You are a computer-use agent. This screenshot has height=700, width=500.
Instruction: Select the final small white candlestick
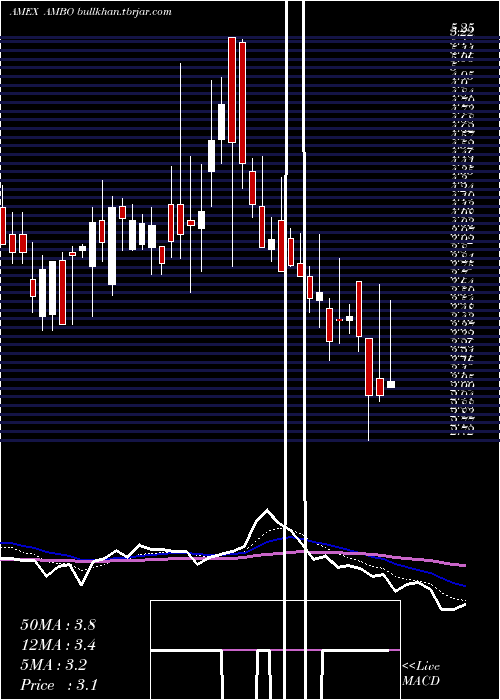click(x=391, y=384)
